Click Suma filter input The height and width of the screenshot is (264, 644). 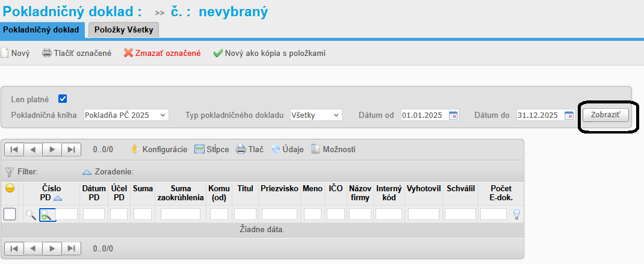point(143,214)
